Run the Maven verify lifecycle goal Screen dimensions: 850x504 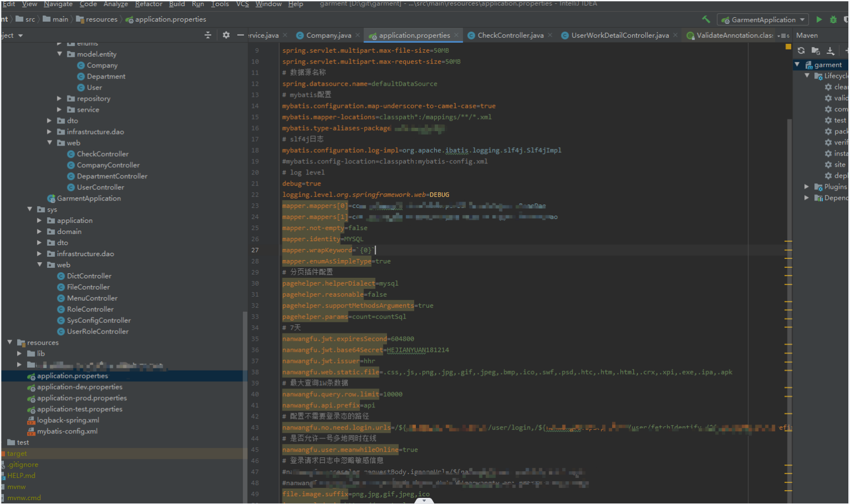point(836,143)
